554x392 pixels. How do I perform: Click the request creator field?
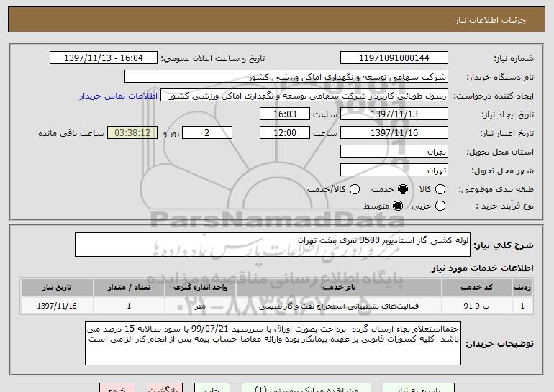coord(304,96)
